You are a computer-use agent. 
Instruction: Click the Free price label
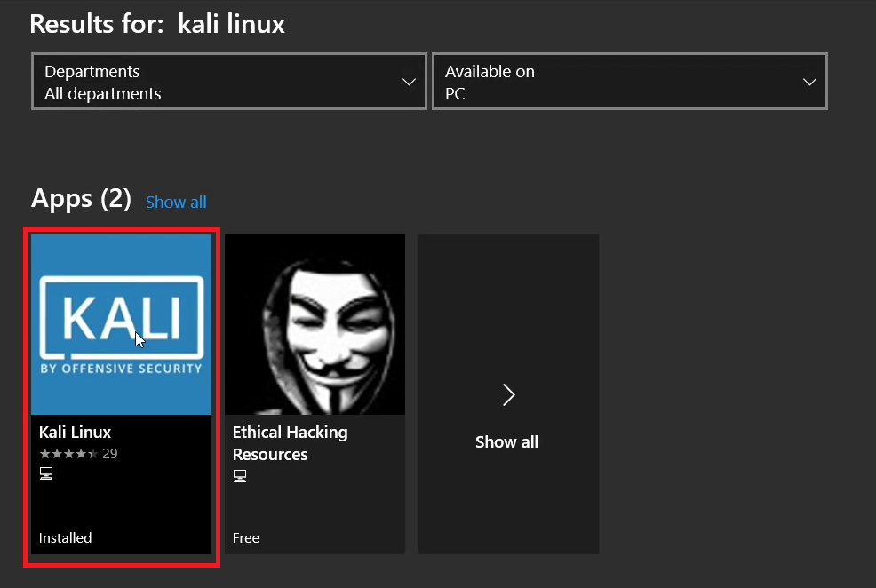246,537
